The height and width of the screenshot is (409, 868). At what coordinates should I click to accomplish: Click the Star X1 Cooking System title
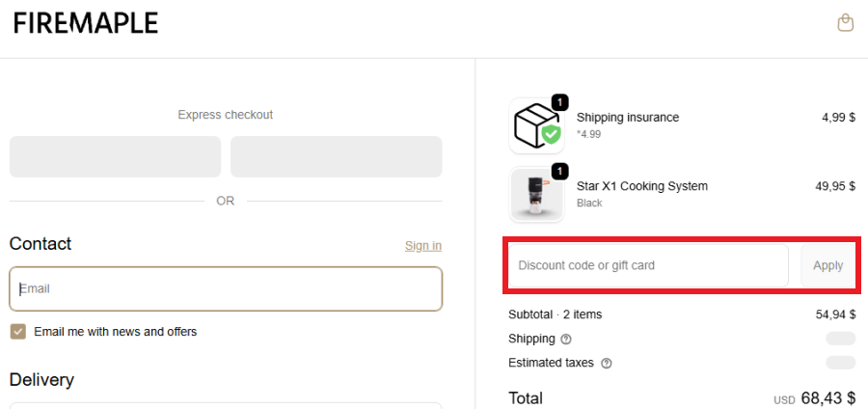[641, 186]
